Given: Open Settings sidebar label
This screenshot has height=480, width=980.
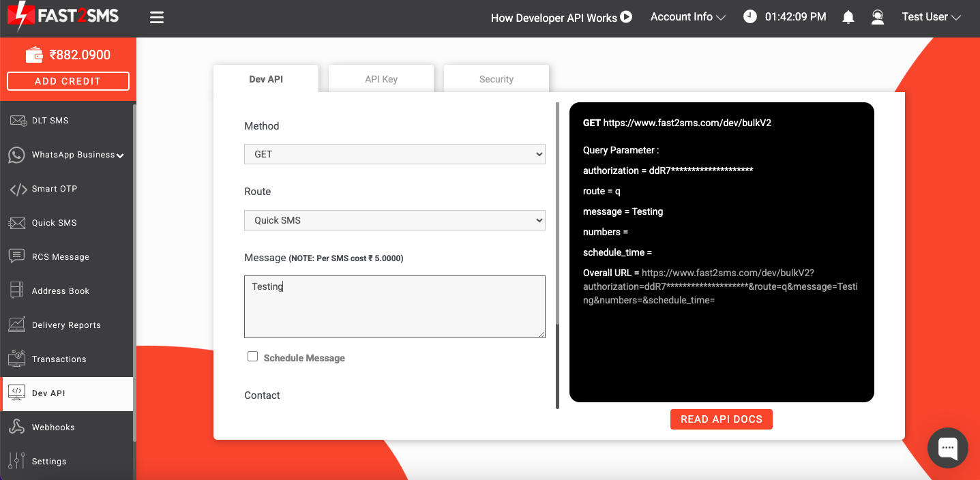Looking at the screenshot, I should click(x=49, y=462).
